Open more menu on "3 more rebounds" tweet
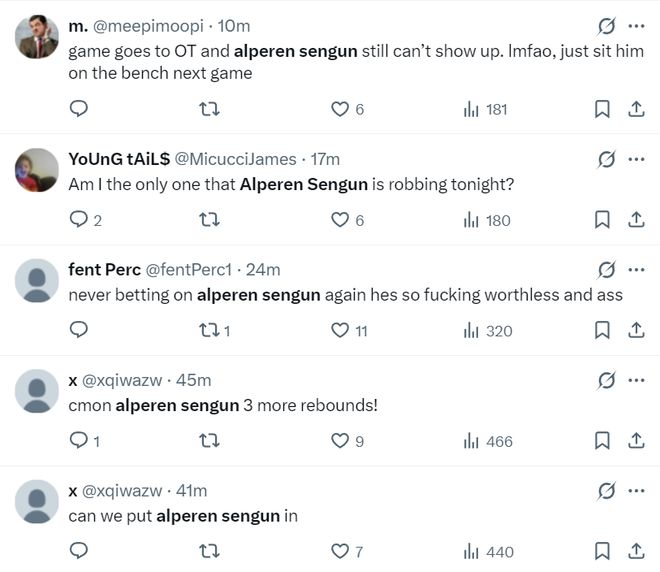The image size is (660, 572). click(636, 380)
